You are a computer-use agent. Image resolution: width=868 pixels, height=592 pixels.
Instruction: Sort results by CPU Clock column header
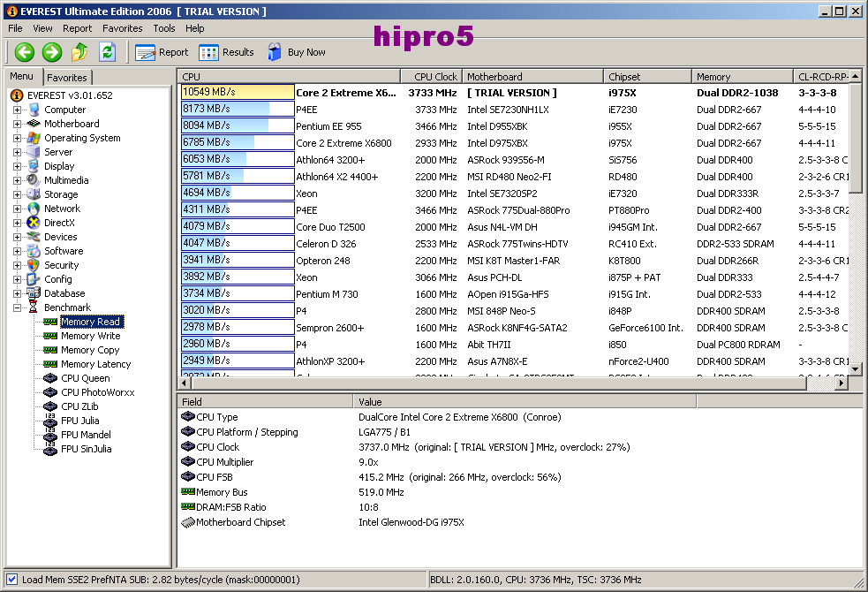435,77
